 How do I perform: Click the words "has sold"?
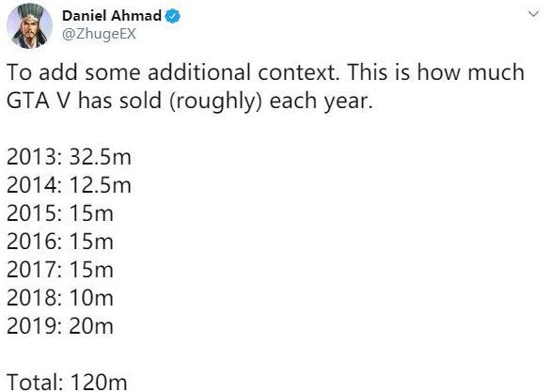[119, 101]
